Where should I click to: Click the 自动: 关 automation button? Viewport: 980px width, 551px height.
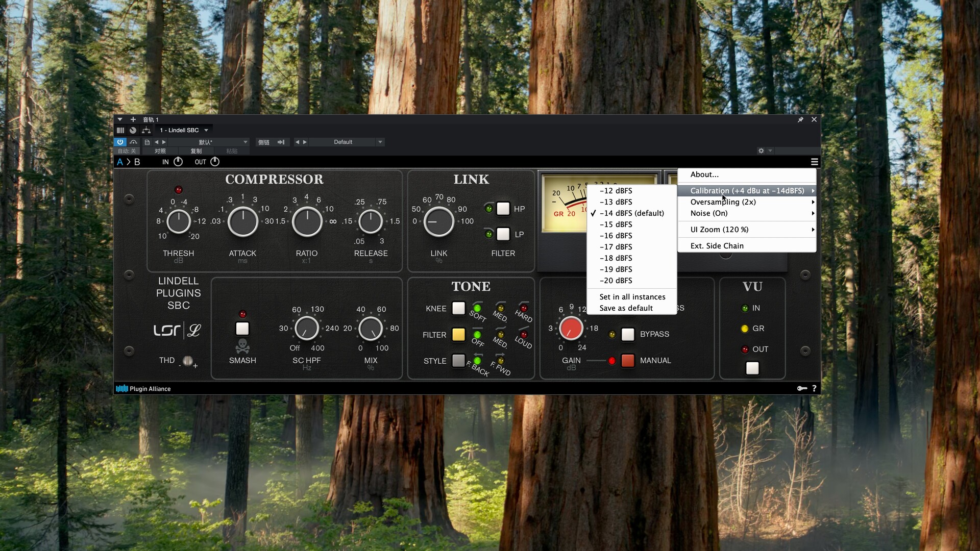(127, 151)
